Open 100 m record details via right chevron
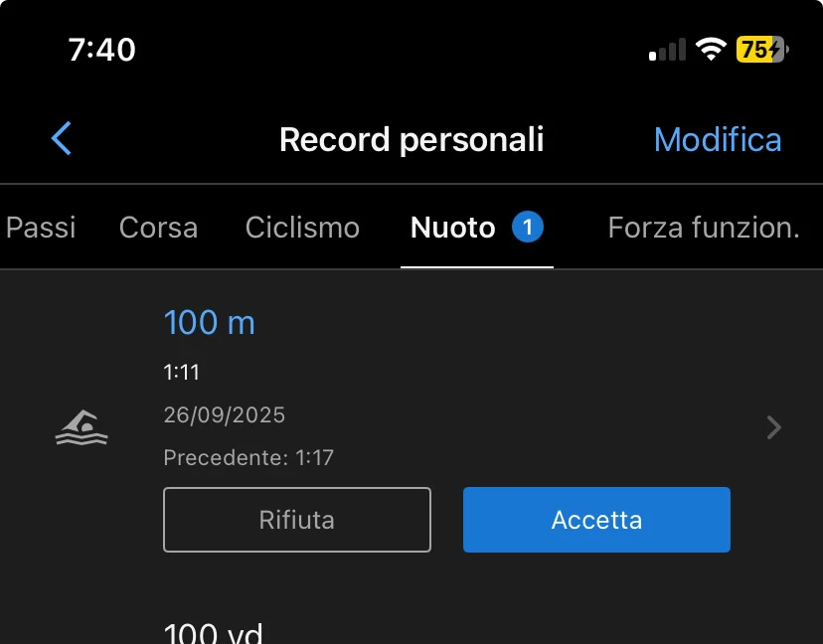This screenshot has height=644, width=823. [773, 427]
